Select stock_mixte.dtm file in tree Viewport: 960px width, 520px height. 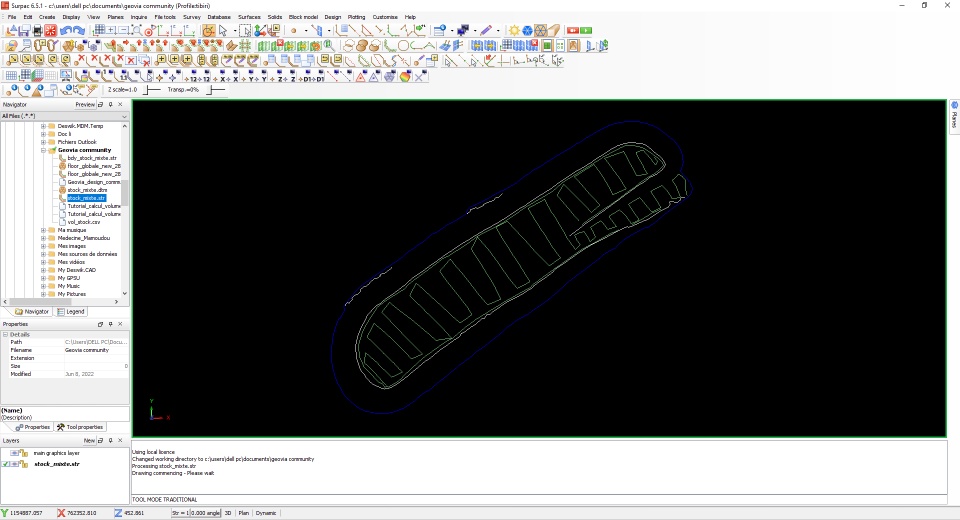pyautogui.click(x=87, y=190)
